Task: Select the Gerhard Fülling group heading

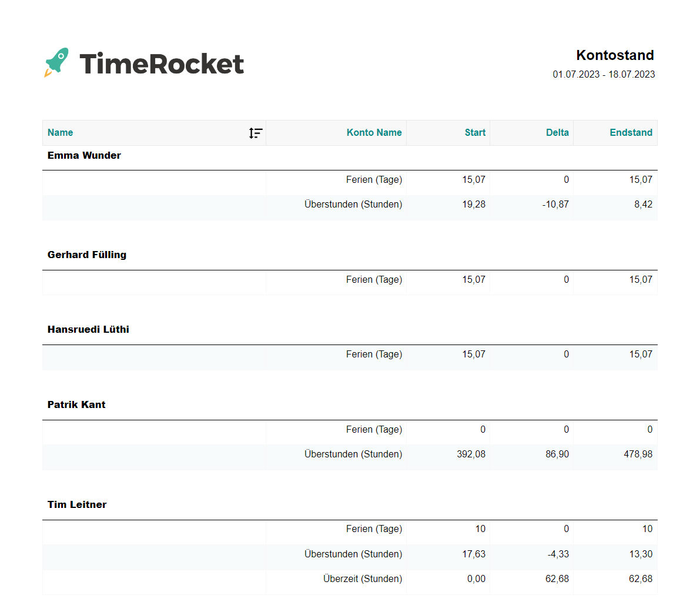Action: pos(87,255)
